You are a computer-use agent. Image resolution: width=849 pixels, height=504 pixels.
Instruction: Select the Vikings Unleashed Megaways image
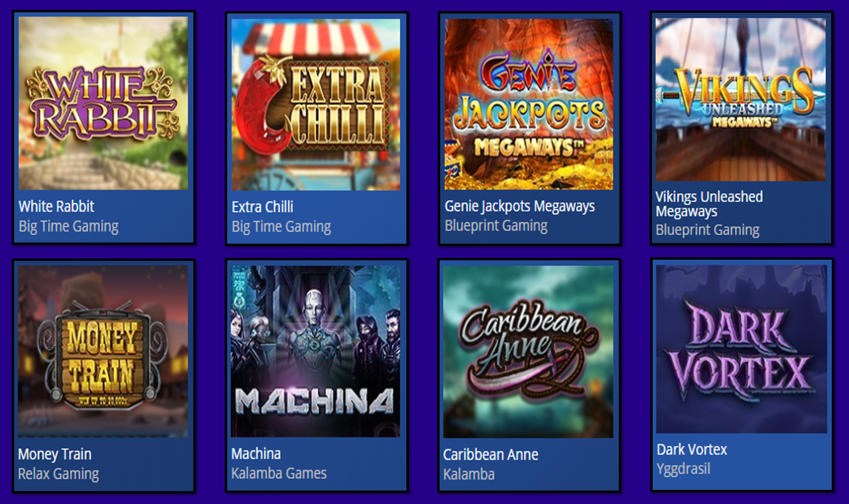(741, 99)
